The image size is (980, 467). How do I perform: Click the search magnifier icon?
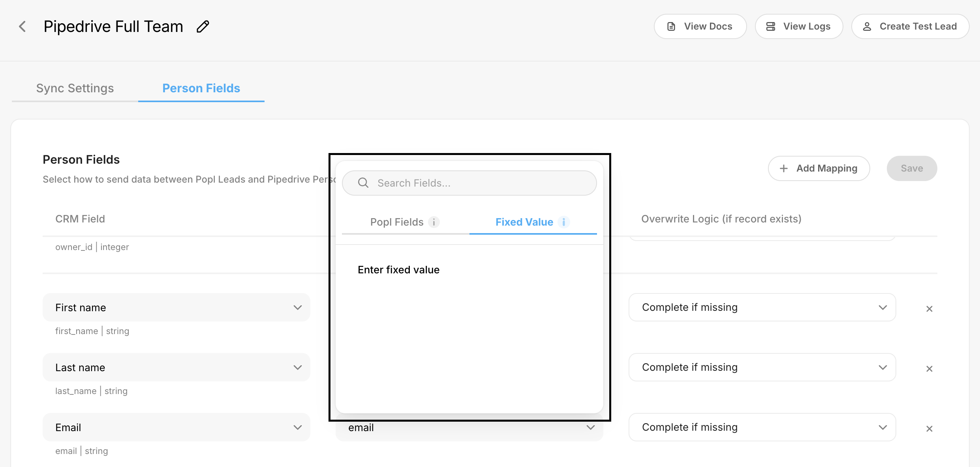(363, 183)
